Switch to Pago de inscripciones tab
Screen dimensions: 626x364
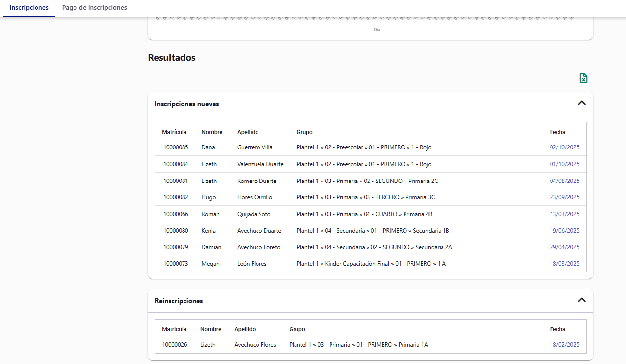pos(94,8)
